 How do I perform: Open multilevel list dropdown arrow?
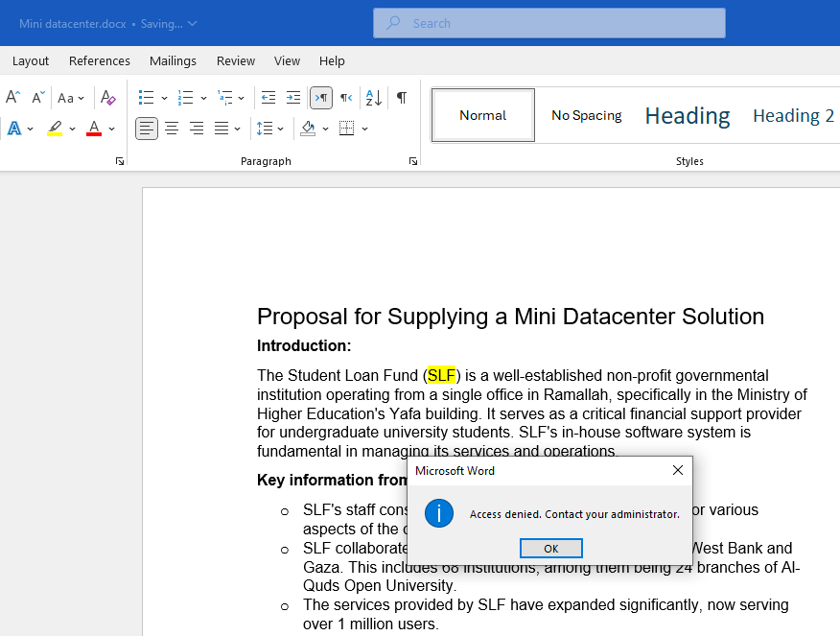241,98
